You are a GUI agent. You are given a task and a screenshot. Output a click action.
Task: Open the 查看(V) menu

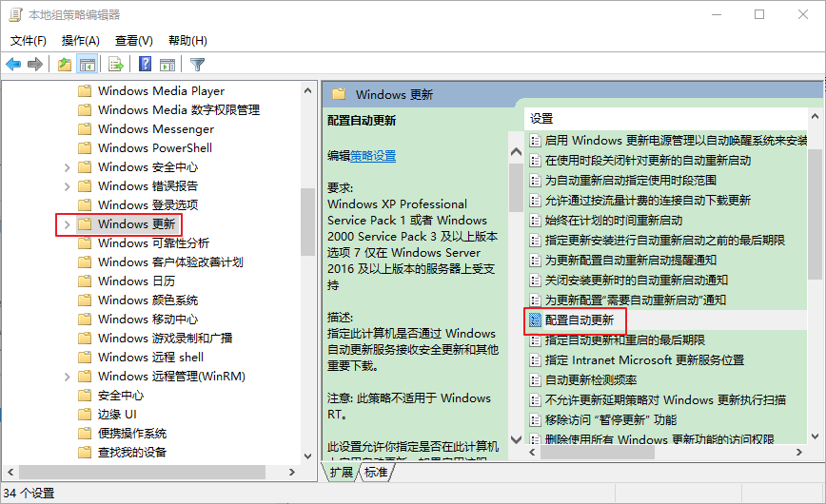[x=134, y=41]
